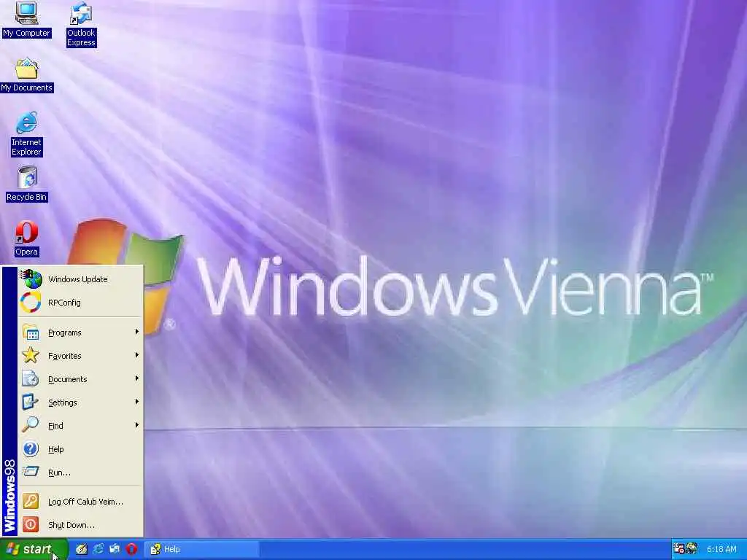747x560 pixels.
Task: Open the Programs submenu
Action: [x=80, y=332]
